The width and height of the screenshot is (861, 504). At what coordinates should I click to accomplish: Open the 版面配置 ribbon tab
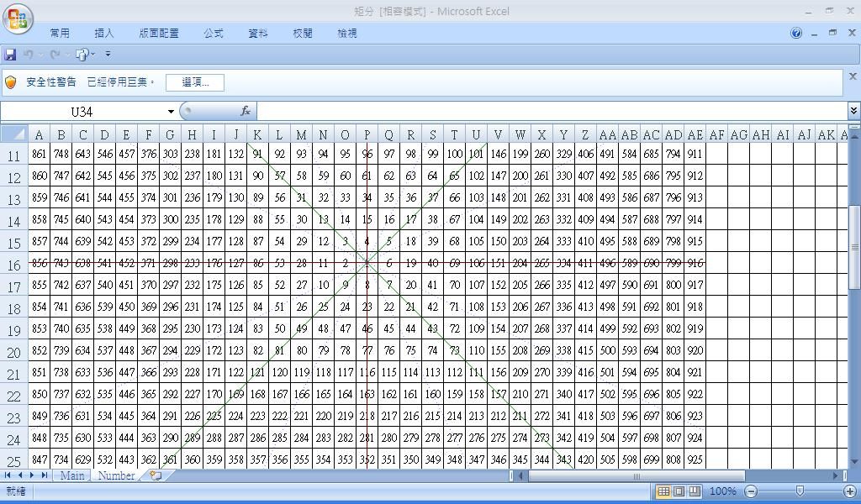159,34
